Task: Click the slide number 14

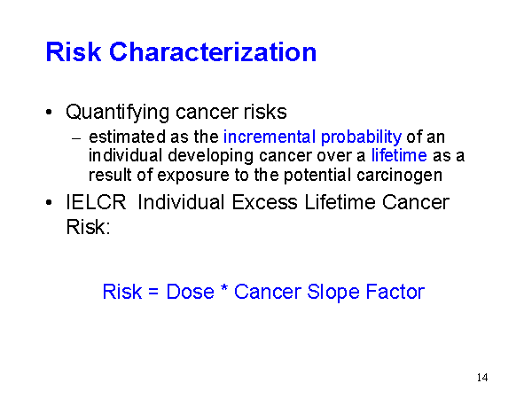Action: point(481,378)
